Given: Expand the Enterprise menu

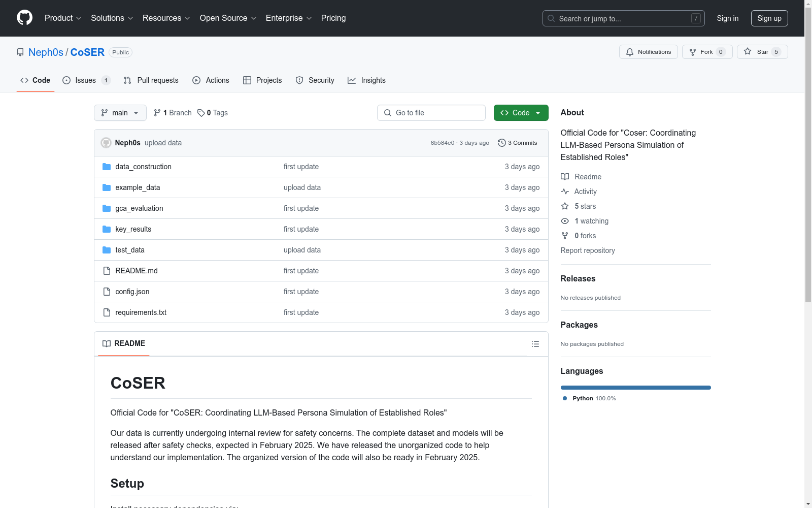Looking at the screenshot, I should click(289, 18).
